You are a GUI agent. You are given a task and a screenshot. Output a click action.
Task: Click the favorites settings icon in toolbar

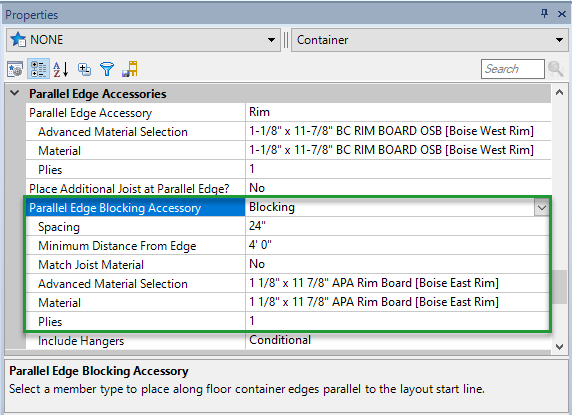click(15, 69)
